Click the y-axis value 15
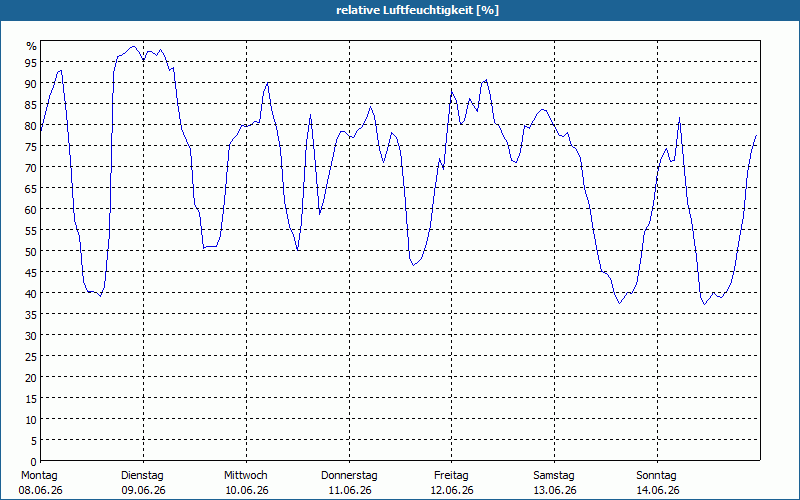 coord(31,398)
